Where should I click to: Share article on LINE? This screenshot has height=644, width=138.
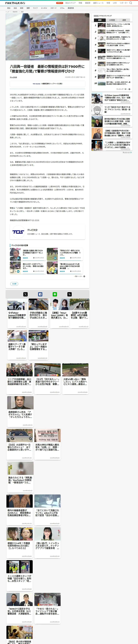tap(55, 294)
